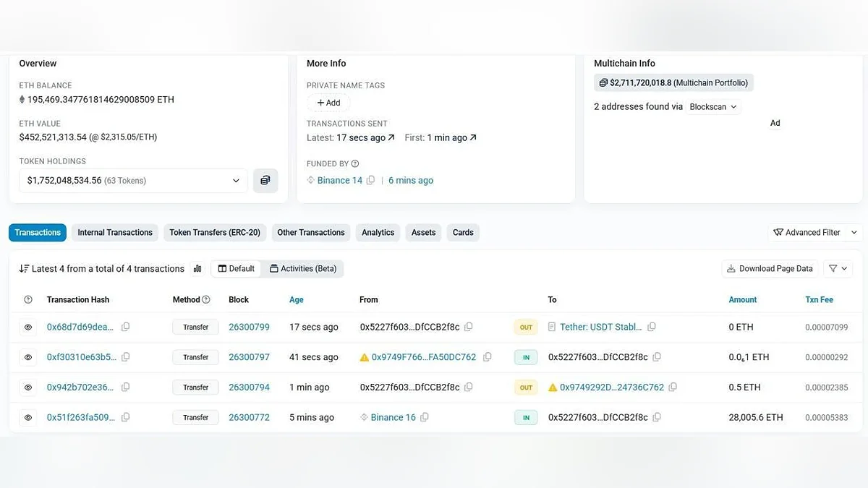This screenshot has width=868, height=488.
Task: Open Latest 17 secs ago transaction link
Action: pos(367,138)
